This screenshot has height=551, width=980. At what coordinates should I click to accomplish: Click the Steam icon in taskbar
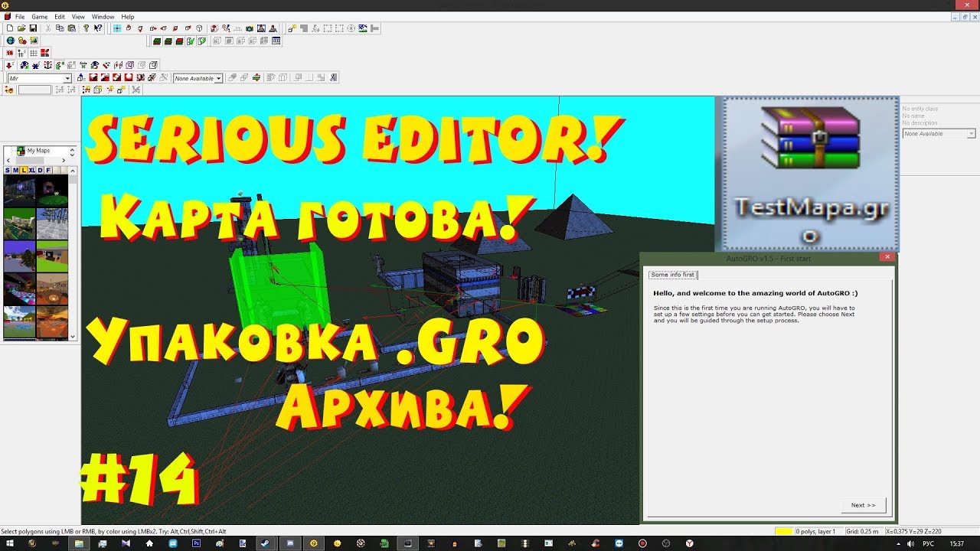click(266, 543)
